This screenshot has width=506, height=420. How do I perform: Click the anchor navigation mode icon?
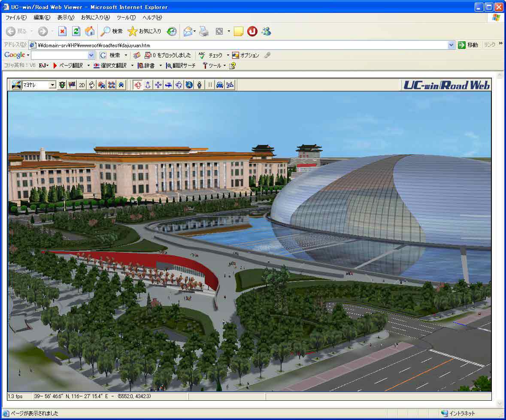[148, 85]
